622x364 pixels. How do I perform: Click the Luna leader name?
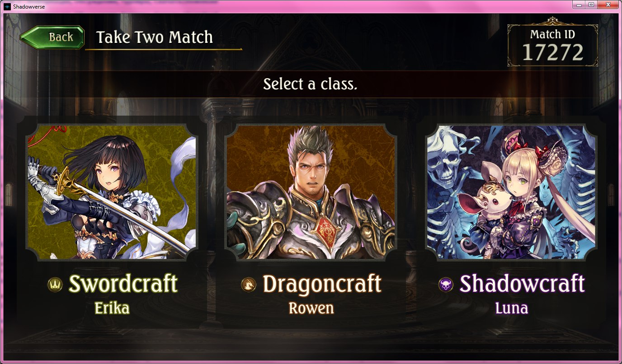tap(511, 308)
